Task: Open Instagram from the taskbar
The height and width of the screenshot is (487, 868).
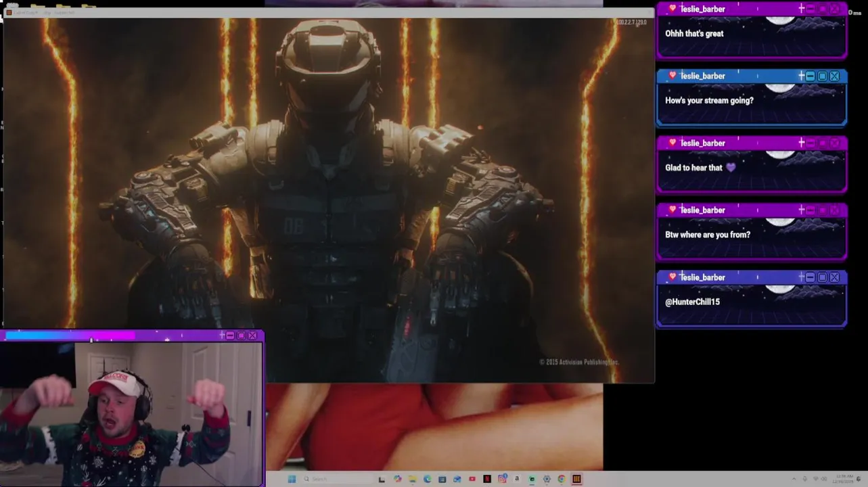Action: [x=502, y=479]
